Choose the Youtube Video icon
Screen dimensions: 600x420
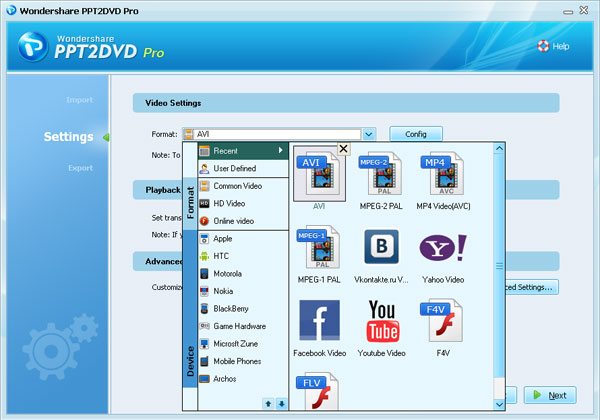coord(382,321)
